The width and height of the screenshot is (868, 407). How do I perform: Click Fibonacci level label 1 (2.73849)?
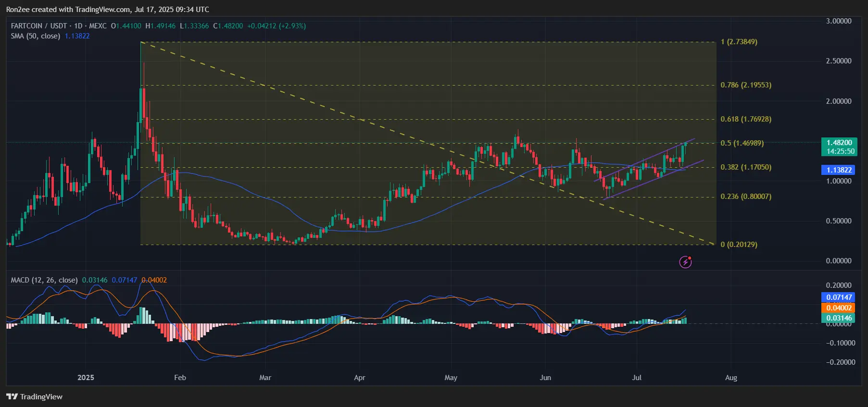(739, 42)
